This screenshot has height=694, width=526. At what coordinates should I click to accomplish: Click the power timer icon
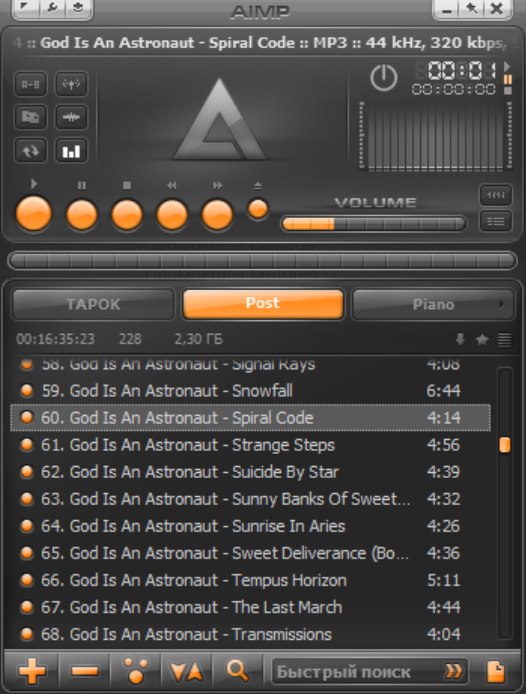pos(383,78)
